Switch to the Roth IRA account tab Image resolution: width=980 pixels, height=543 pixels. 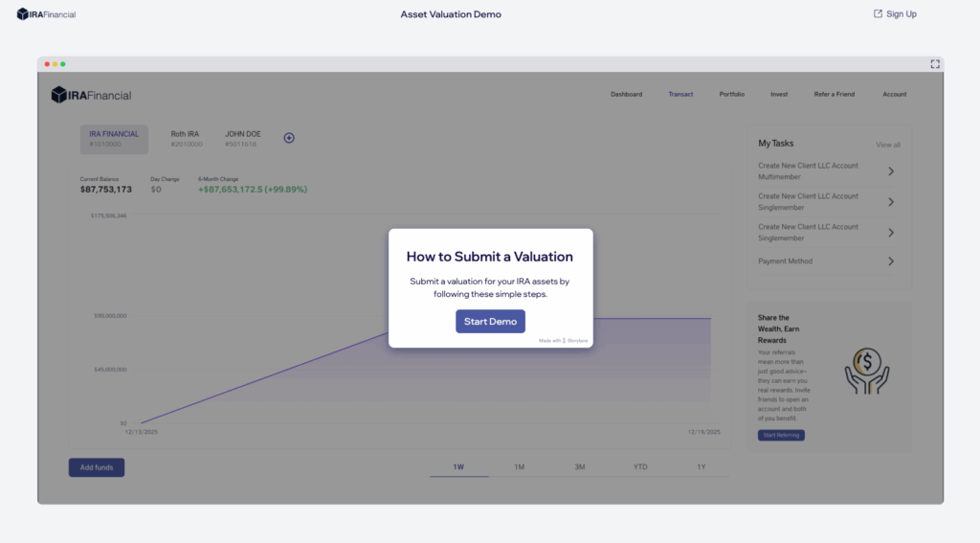(187, 139)
